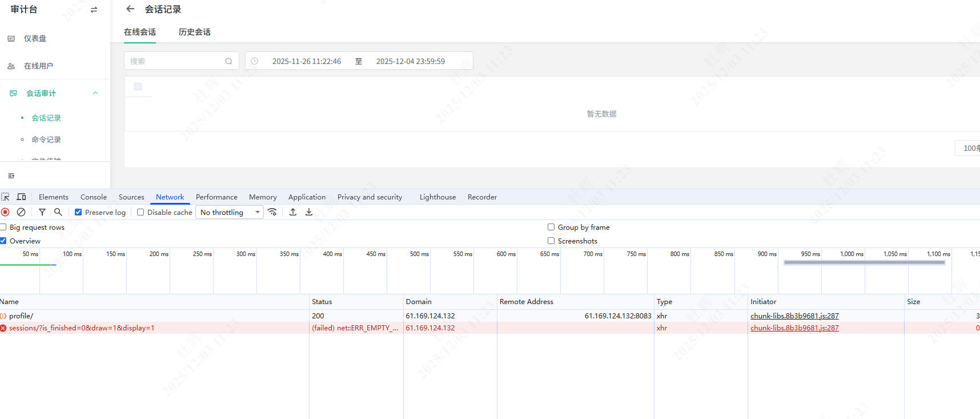
Task: Open the Console tab in DevTools
Action: pos(94,197)
